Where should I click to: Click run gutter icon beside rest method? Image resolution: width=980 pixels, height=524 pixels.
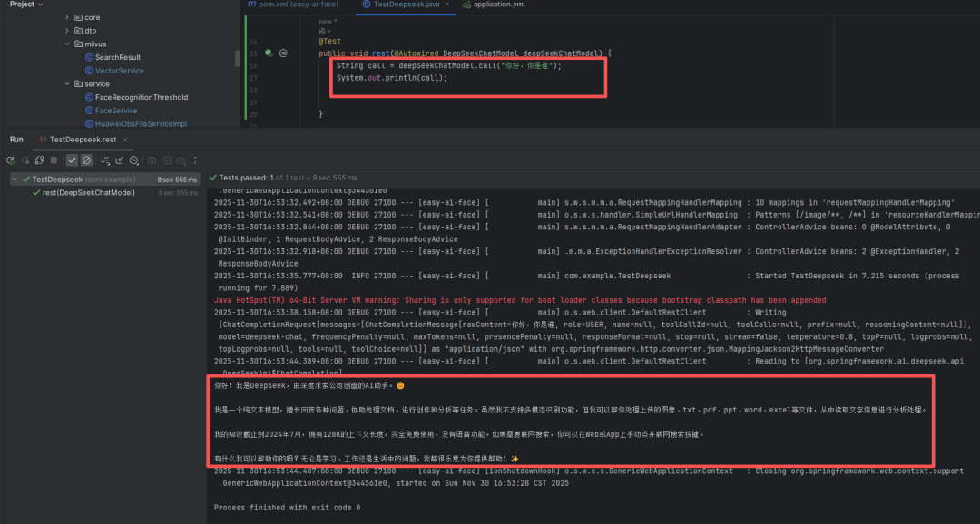[269, 53]
